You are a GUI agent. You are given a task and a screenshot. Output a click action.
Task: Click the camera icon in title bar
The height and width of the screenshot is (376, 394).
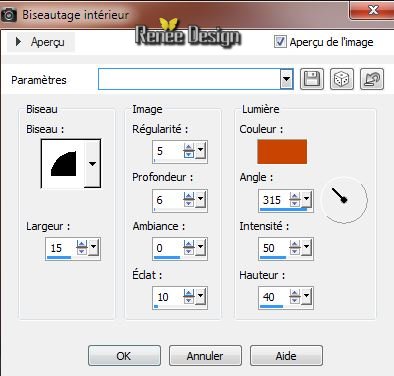coord(8,15)
